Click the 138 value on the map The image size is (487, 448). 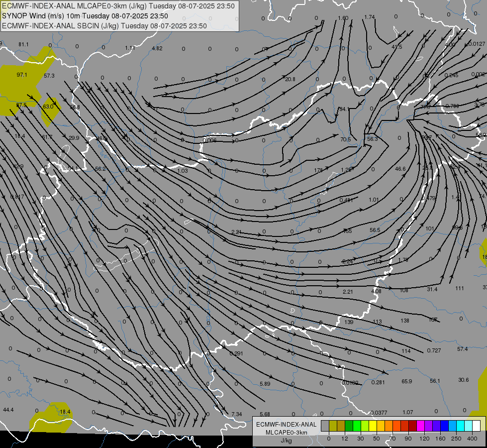click(x=405, y=321)
